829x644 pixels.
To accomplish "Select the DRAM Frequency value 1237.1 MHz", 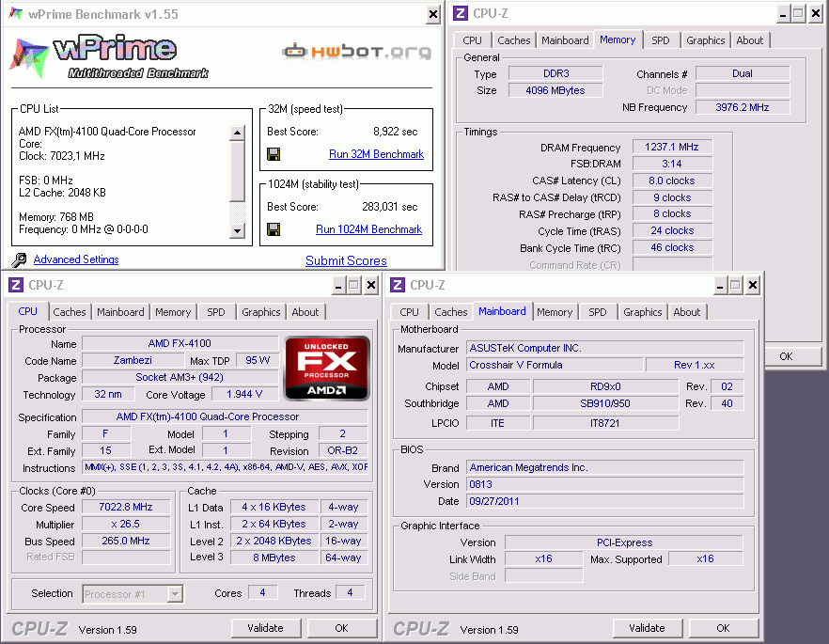I will point(672,147).
